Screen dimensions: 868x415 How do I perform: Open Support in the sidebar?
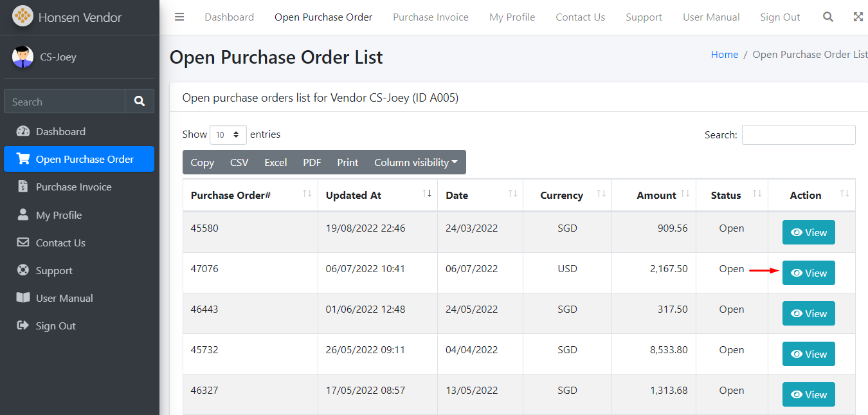[54, 271]
